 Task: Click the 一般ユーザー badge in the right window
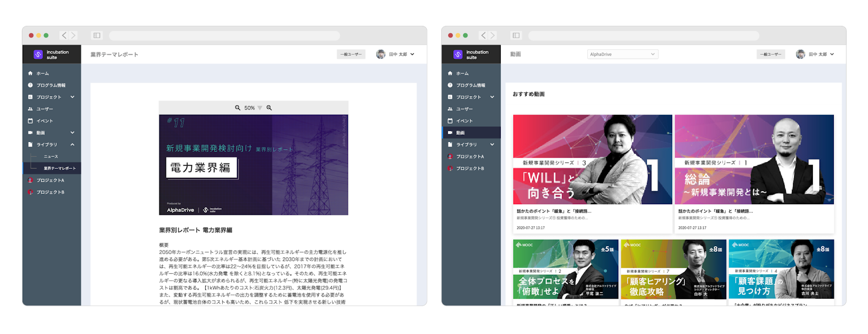tap(770, 54)
